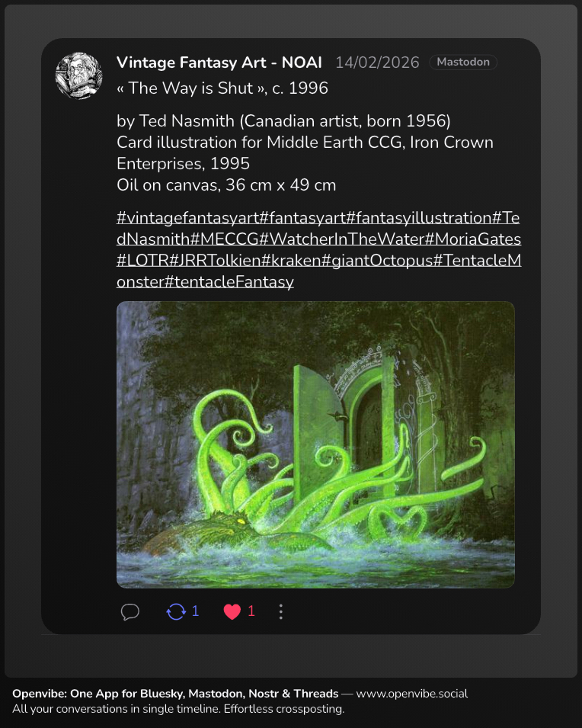Image resolution: width=582 pixels, height=728 pixels.
Task: Open the reply speech bubble icon
Action: pos(130,611)
